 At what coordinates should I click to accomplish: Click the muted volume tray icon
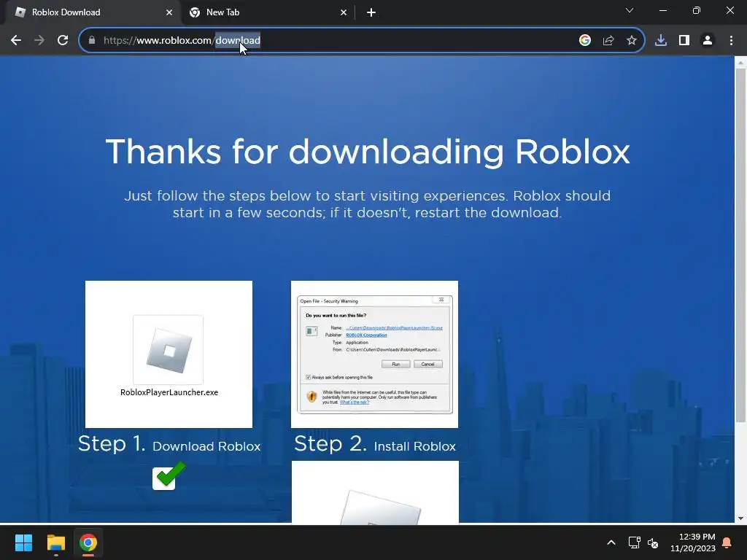(x=653, y=542)
